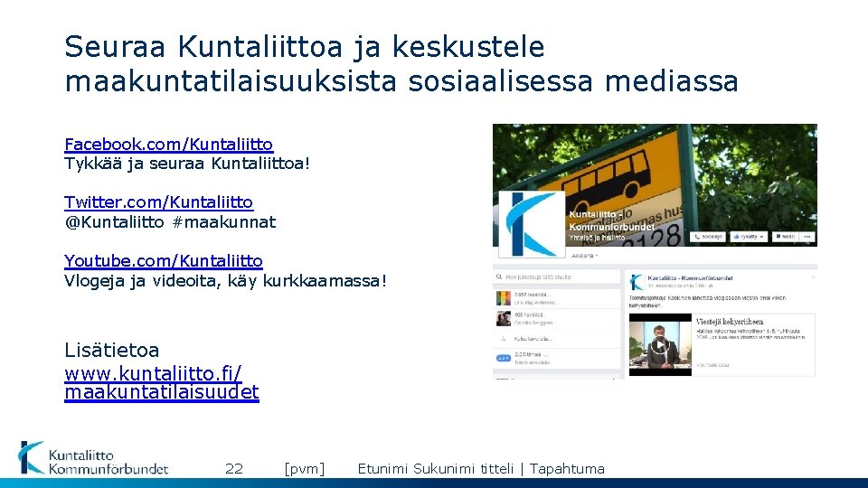Click the text Vlogeja ja videoita, käy kurkkaamassa!
This screenshot has width=868, height=488.
click(225, 281)
